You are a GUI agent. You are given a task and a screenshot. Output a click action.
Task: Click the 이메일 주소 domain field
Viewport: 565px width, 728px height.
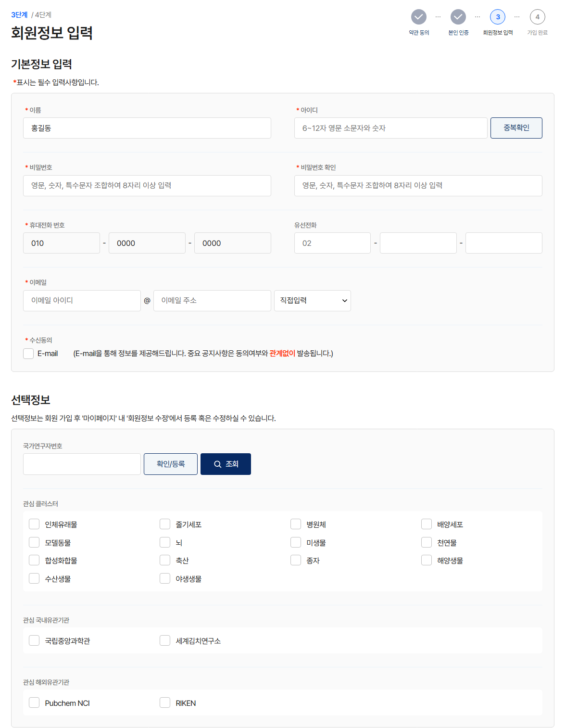(x=212, y=301)
